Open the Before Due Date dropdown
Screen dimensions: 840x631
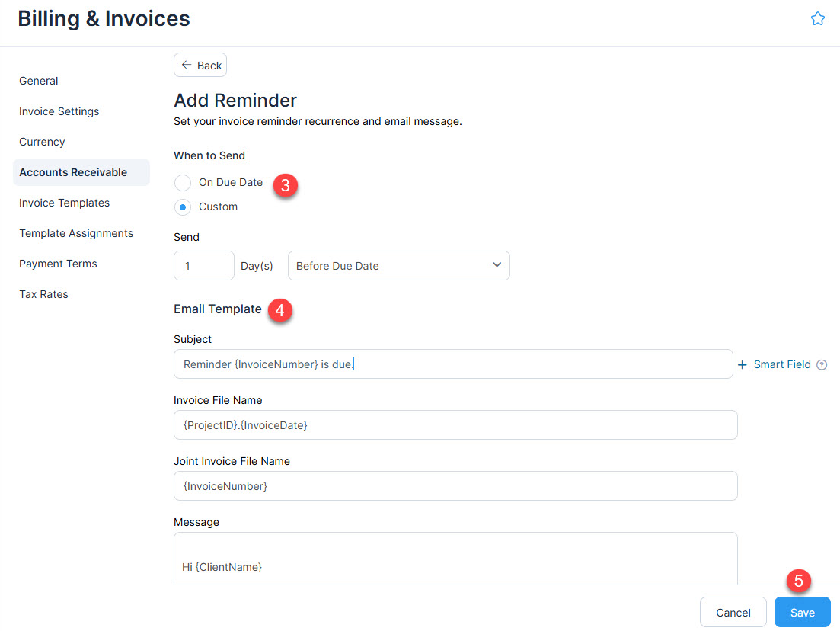click(398, 265)
